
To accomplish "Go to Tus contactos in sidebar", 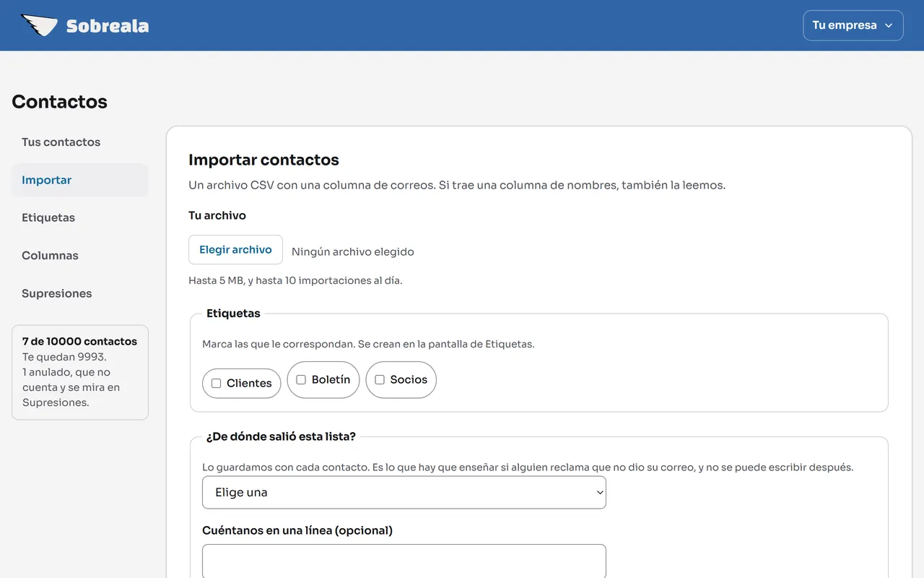I will pyautogui.click(x=80, y=142).
